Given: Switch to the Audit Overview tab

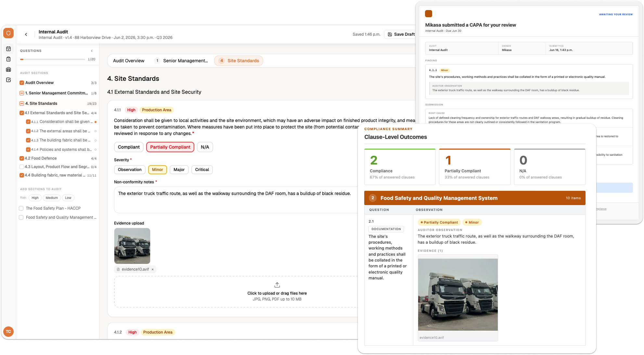Looking at the screenshot, I should coord(129,61).
